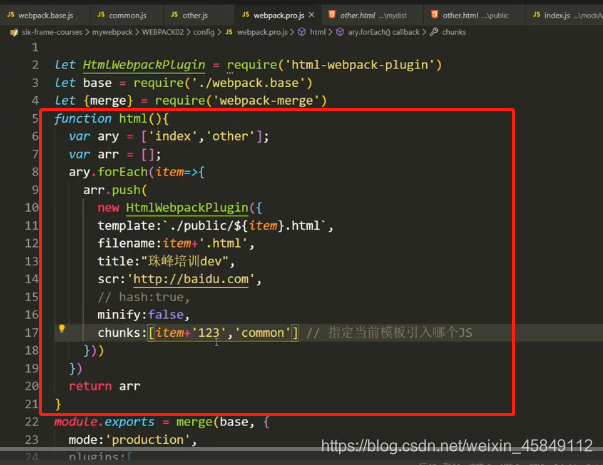The image size is (603, 465).
Task: Click JS file icon on common.js tab
Action: coord(101,15)
